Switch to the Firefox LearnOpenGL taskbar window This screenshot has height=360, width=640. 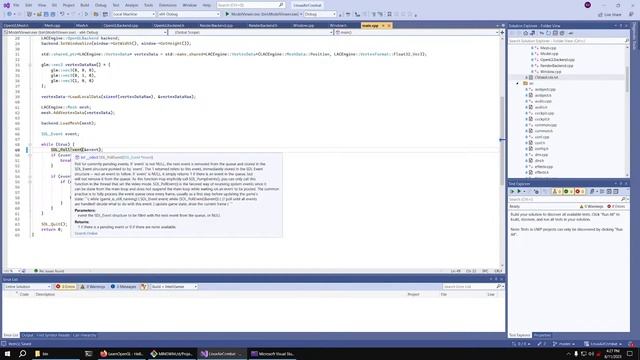pos(122,353)
